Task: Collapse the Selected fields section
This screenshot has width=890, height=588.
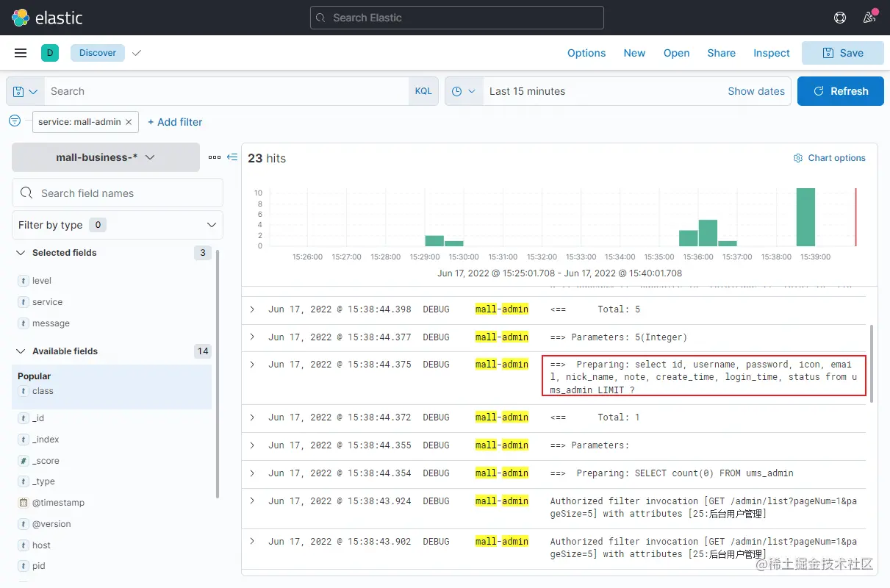Action: click(x=21, y=253)
